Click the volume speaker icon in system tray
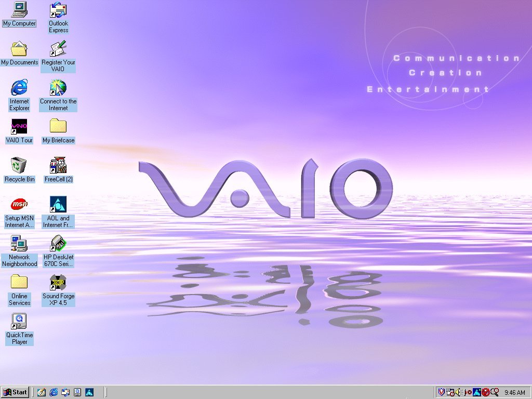 tap(458, 392)
